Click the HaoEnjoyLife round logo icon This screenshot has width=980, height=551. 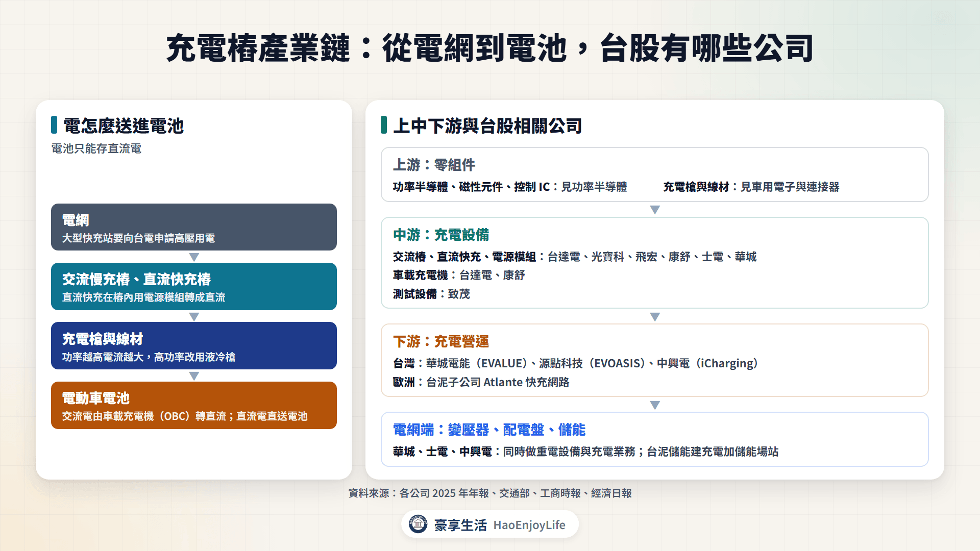tap(418, 524)
